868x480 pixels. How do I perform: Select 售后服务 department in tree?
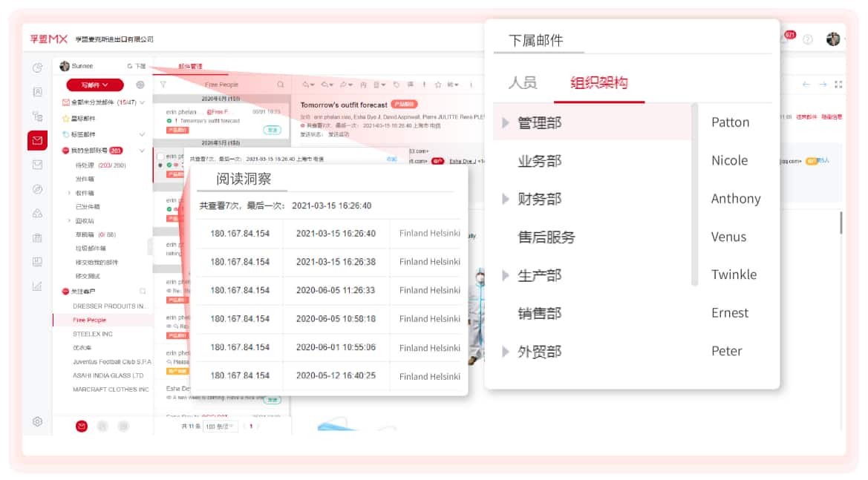coord(546,237)
